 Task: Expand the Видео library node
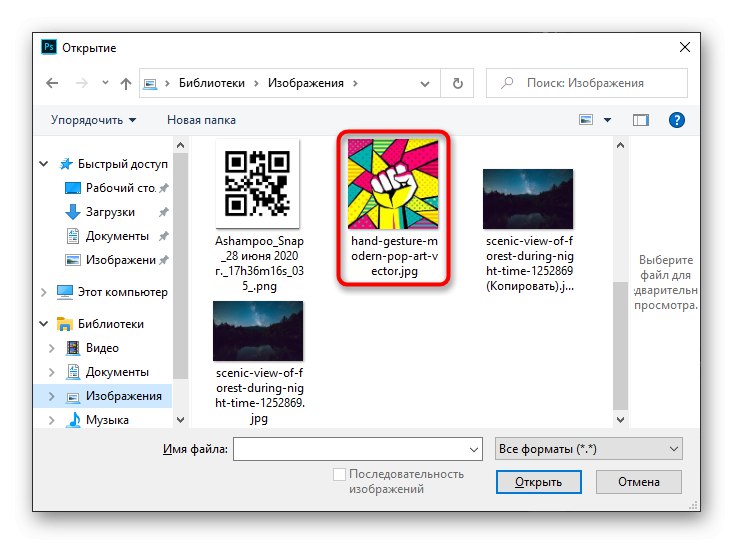tap(51, 348)
